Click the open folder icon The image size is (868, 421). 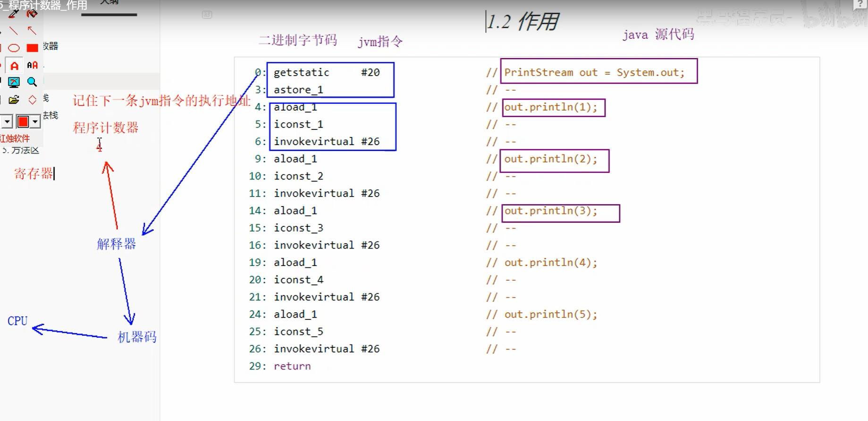(14, 100)
